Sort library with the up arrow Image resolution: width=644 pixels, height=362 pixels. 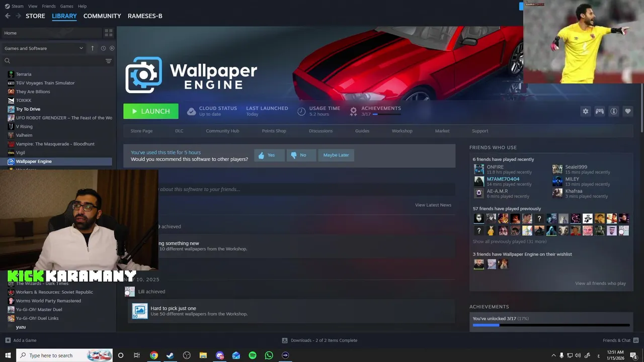93,48
